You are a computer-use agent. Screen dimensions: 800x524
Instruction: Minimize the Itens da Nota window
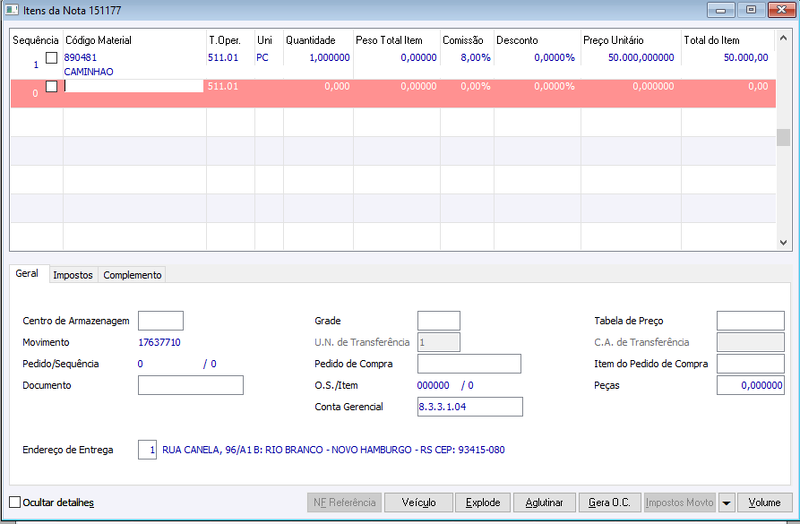721,10
